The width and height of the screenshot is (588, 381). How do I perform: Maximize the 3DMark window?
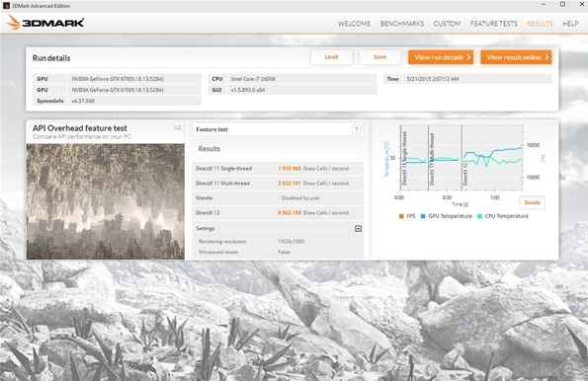(562, 5)
